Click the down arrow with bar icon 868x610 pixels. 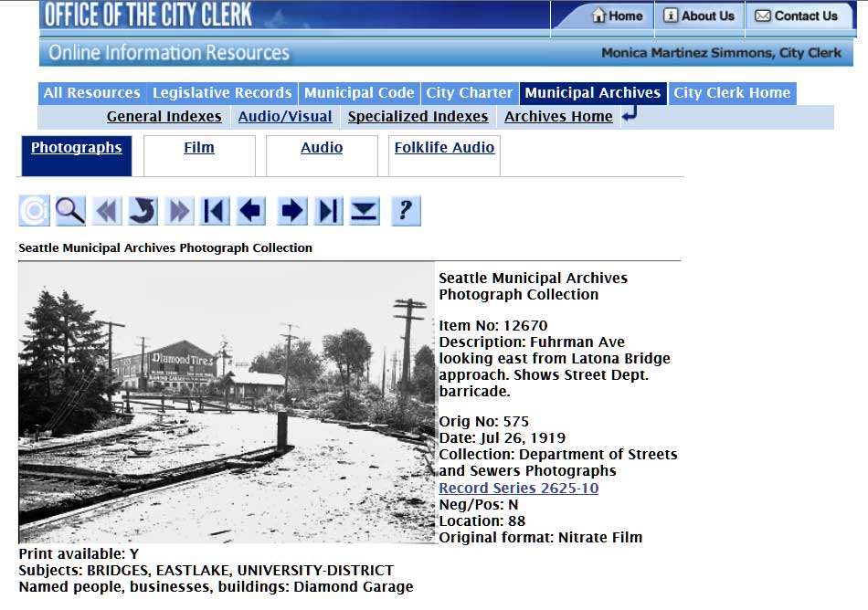pyautogui.click(x=365, y=211)
